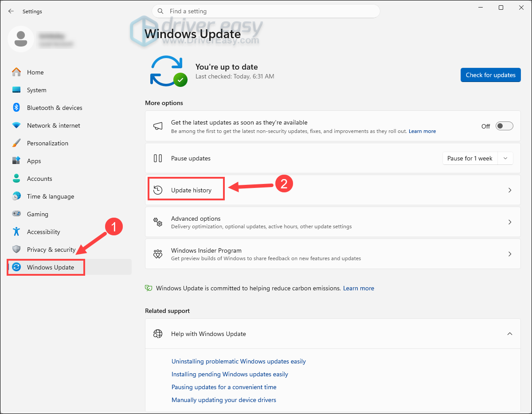Click the Network Wi-Fi icon

(16, 125)
